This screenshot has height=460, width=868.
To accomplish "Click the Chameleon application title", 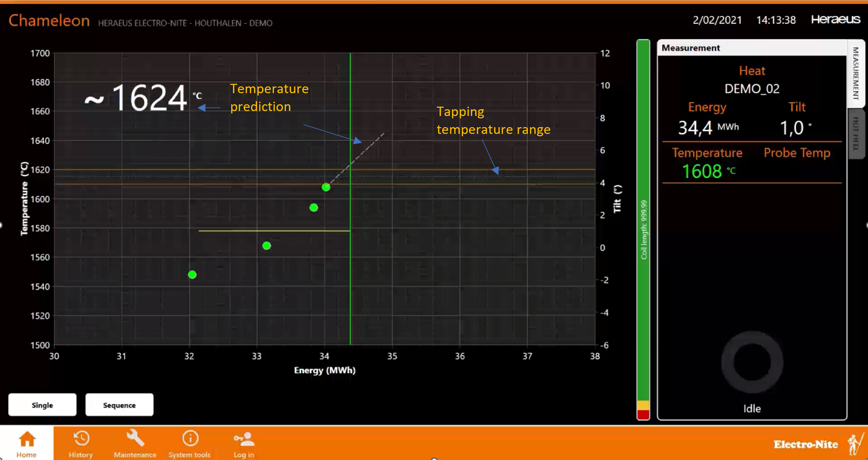I will (x=49, y=21).
